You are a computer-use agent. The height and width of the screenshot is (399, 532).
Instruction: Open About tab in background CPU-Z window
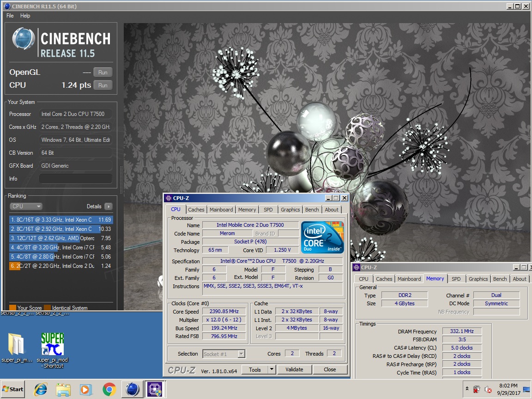click(x=520, y=279)
